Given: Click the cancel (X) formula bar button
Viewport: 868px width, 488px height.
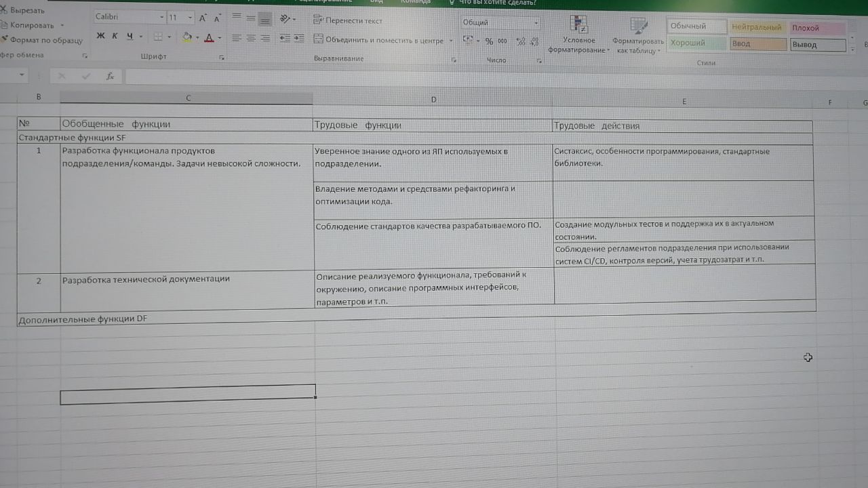Looking at the screenshot, I should click(62, 76).
